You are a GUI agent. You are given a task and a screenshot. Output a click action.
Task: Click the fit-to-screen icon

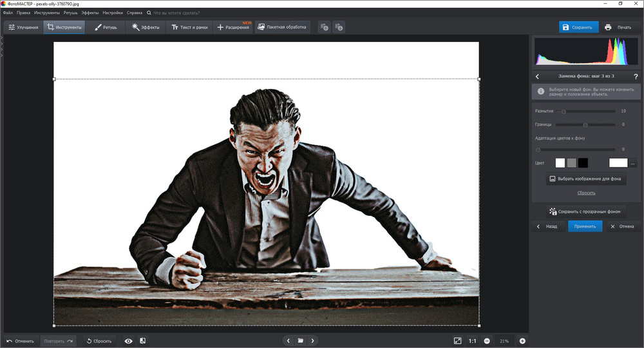click(457, 341)
